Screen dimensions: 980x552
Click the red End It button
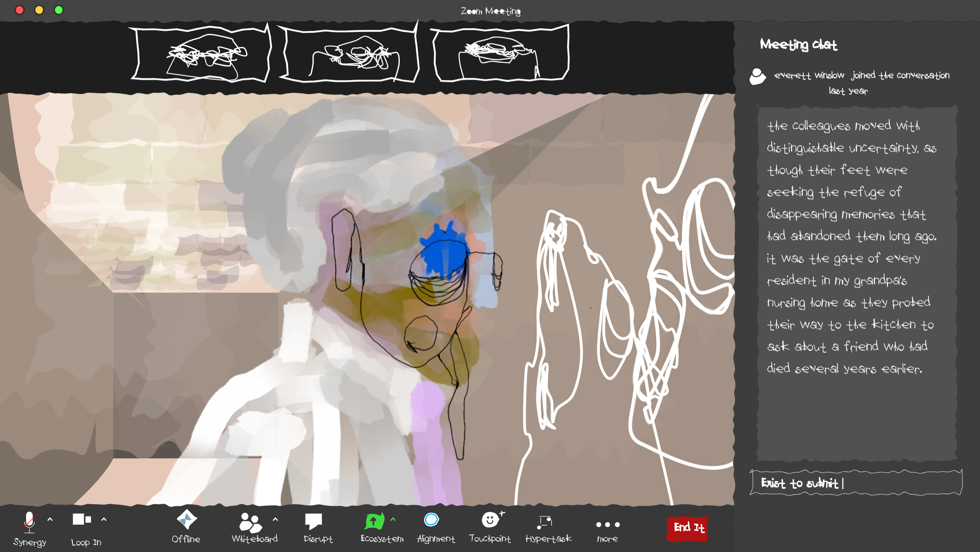pyautogui.click(x=688, y=528)
